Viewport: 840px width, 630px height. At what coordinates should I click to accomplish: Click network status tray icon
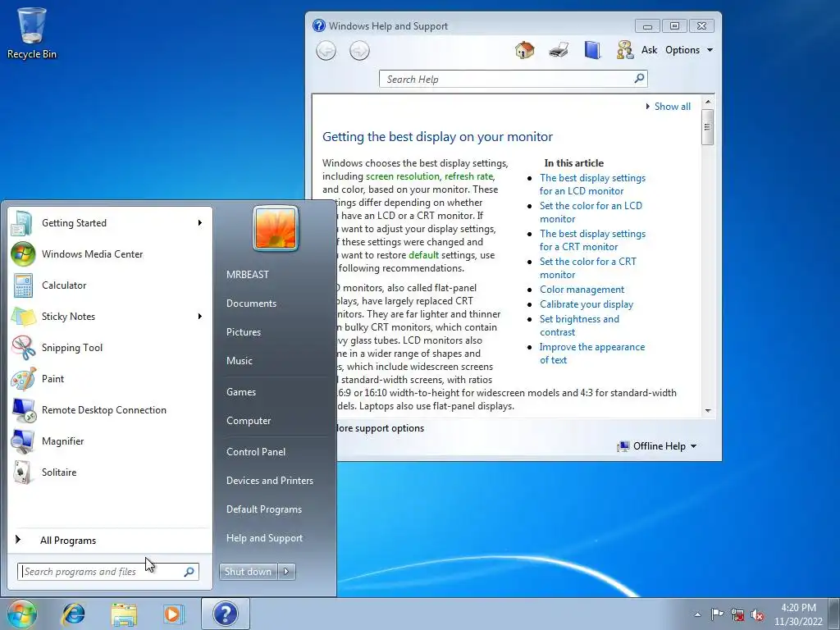click(x=737, y=615)
